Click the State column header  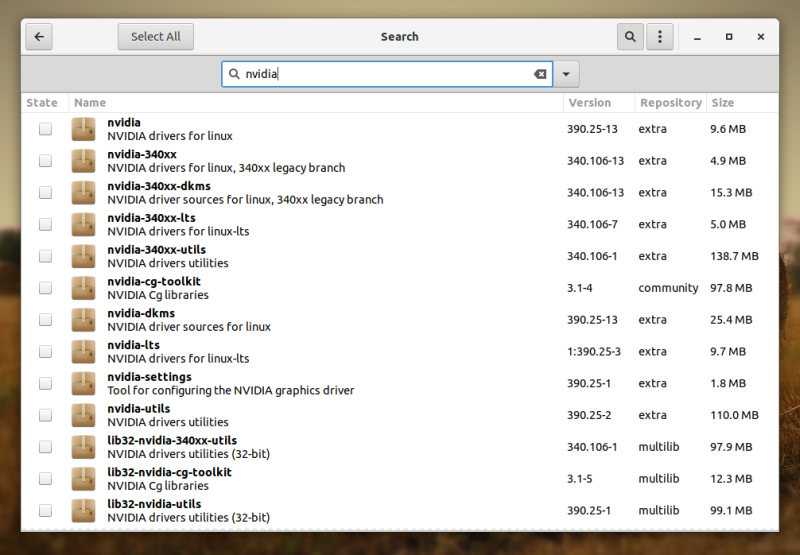tap(43, 103)
